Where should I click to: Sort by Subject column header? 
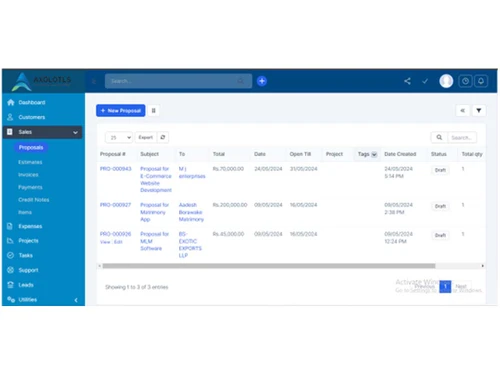coord(149,154)
